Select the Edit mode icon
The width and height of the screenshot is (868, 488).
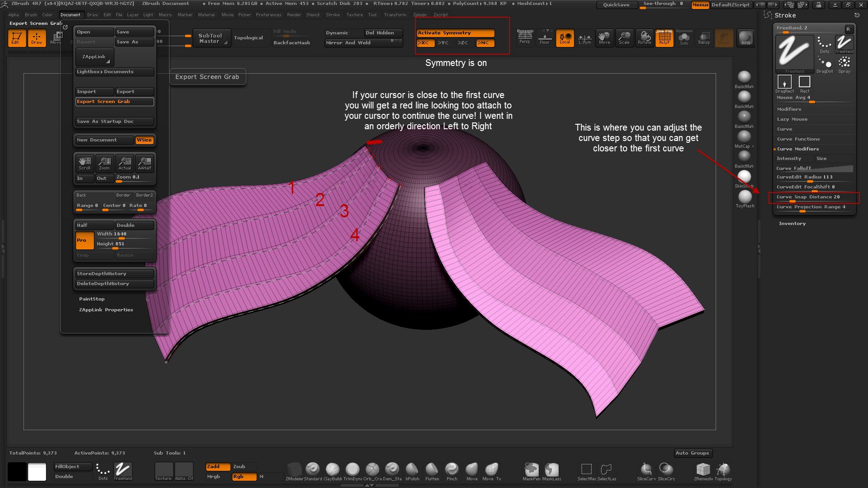[17, 38]
